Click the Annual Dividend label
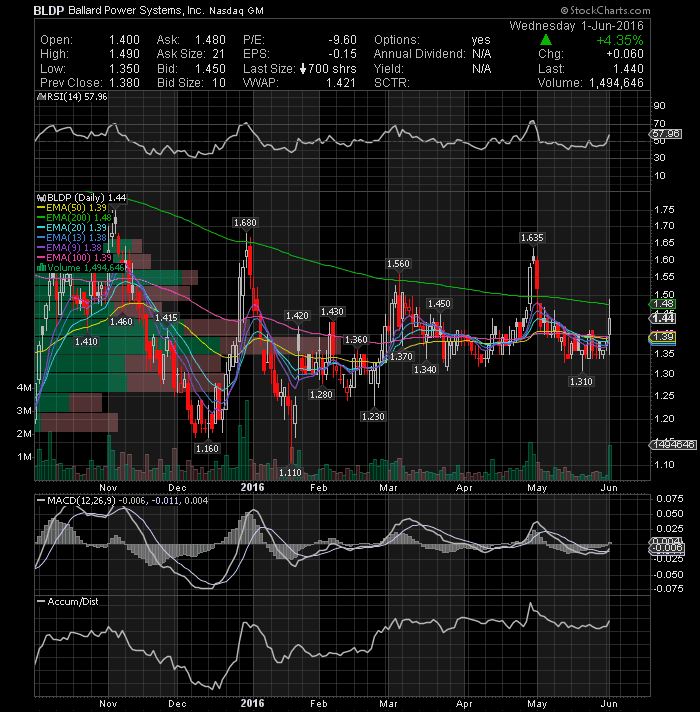The width and height of the screenshot is (700, 712). click(x=419, y=54)
